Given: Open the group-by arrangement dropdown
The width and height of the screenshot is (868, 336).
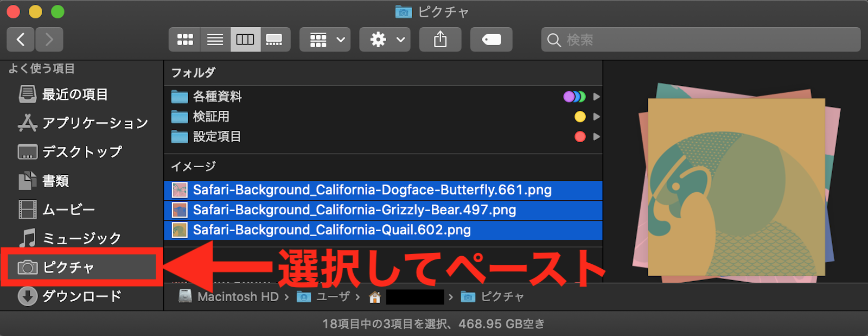Looking at the screenshot, I should tap(325, 40).
